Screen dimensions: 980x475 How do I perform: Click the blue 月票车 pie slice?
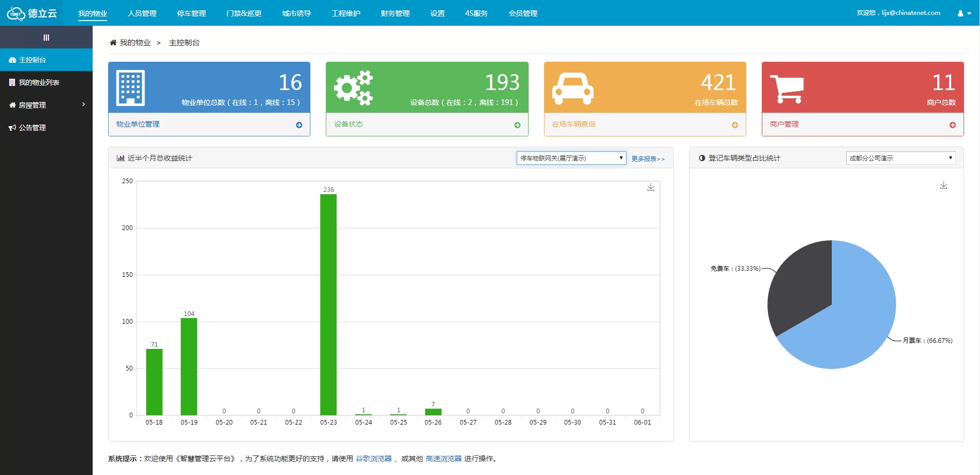(x=854, y=319)
